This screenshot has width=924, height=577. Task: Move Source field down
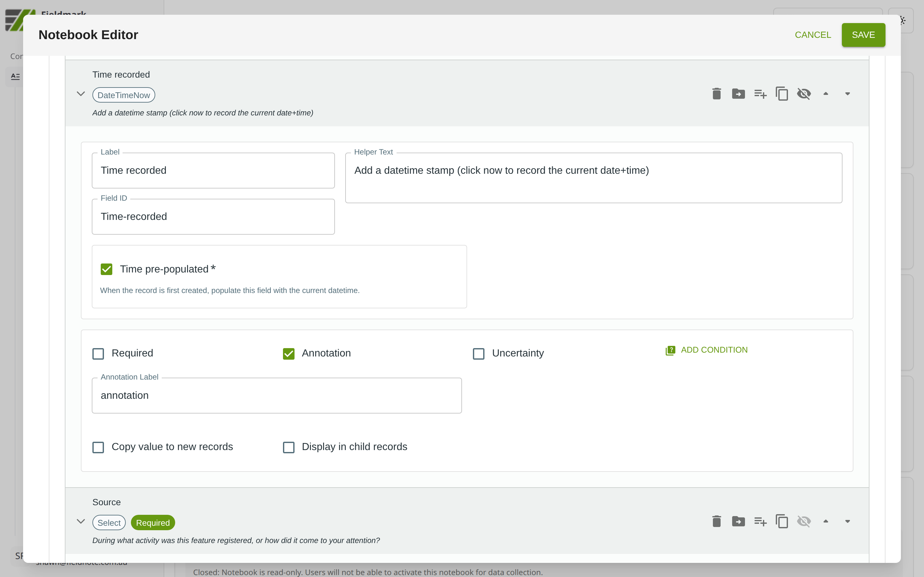[847, 521]
